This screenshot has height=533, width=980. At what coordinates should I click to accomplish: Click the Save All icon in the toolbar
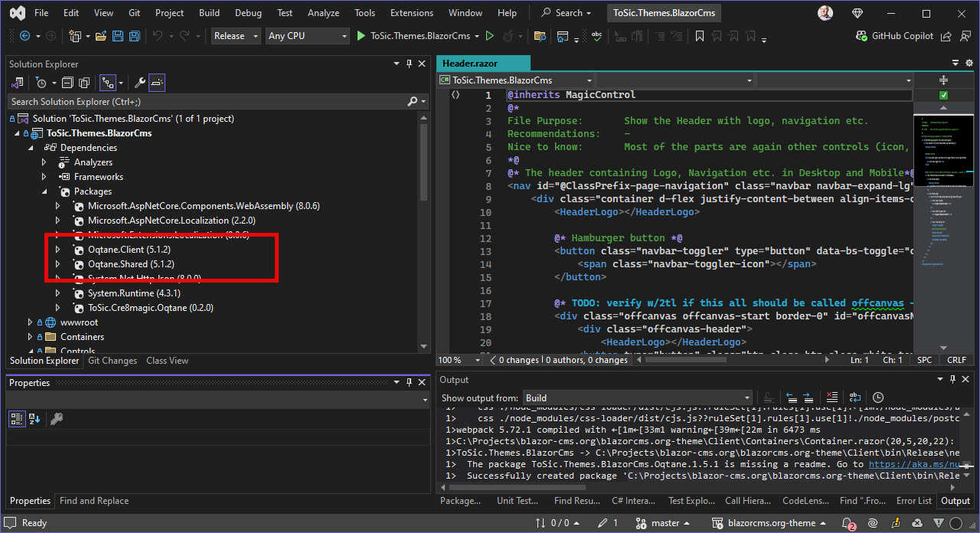click(x=134, y=35)
